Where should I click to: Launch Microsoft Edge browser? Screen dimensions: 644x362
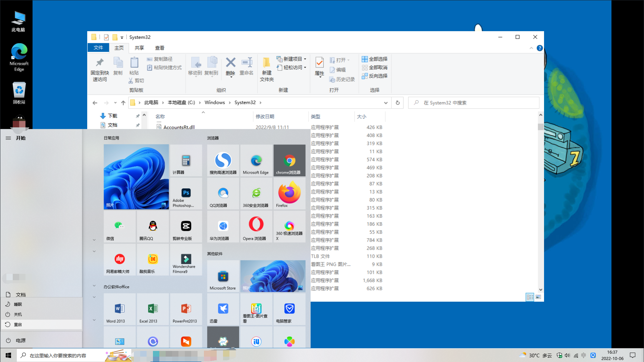pos(256,160)
